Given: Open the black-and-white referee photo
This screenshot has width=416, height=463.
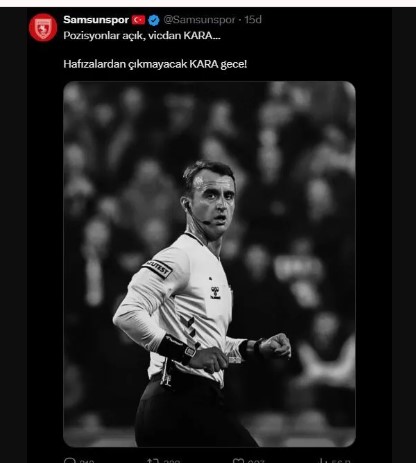Looking at the screenshot, I should pos(209,264).
